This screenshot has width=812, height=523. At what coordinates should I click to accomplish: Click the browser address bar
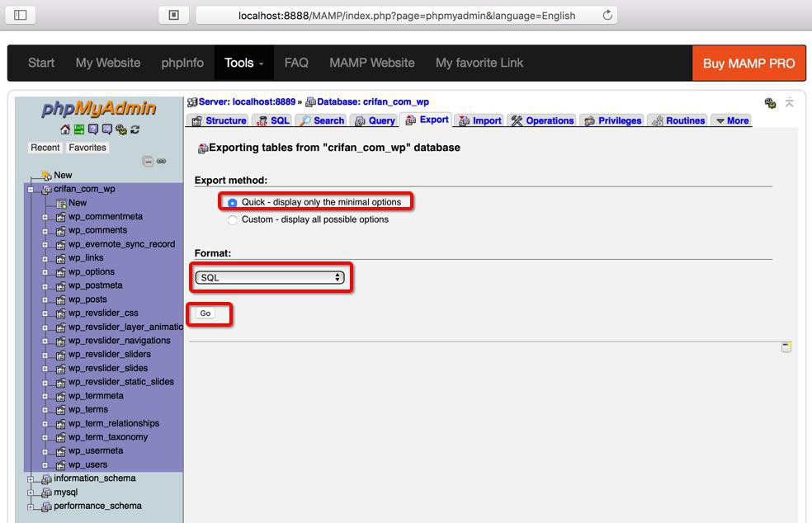click(x=406, y=15)
